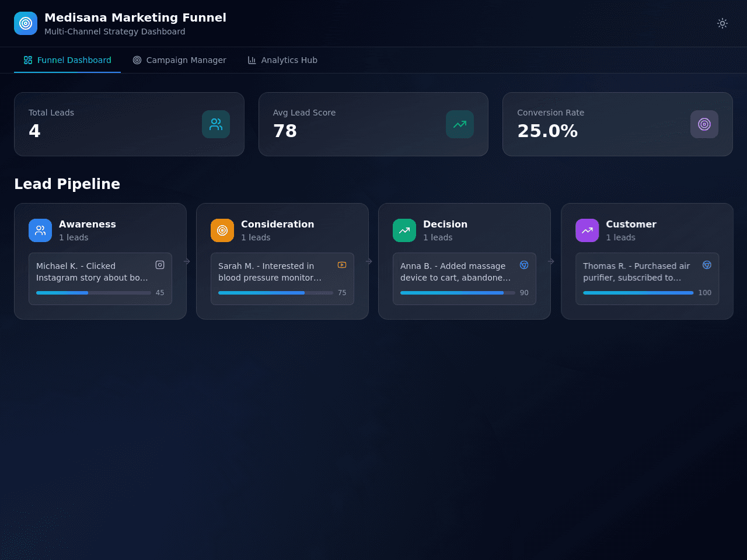Click the Conversion Rate target icon
747x560 pixels.
tap(704, 124)
